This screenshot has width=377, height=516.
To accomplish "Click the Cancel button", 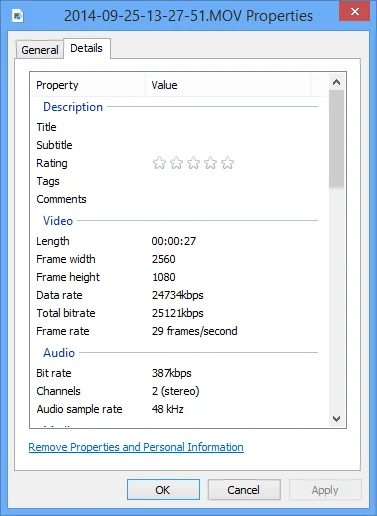I will [x=244, y=490].
